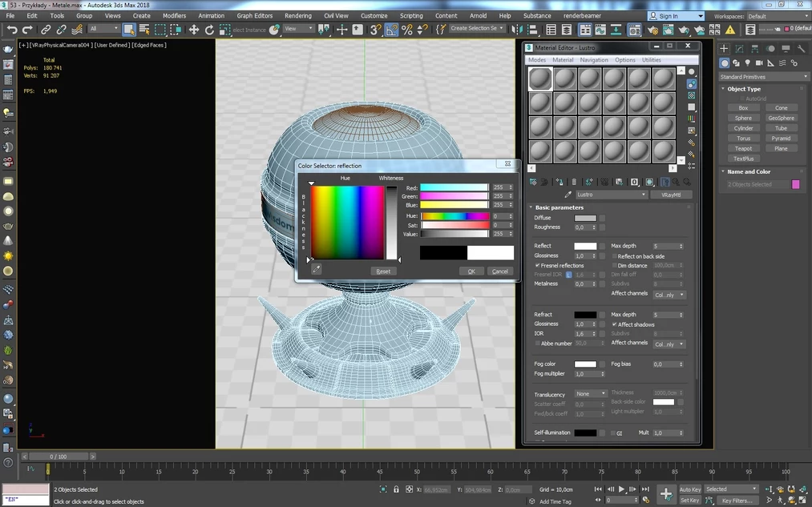
Task: Open Navigation menu in Material Editor
Action: 594,60
